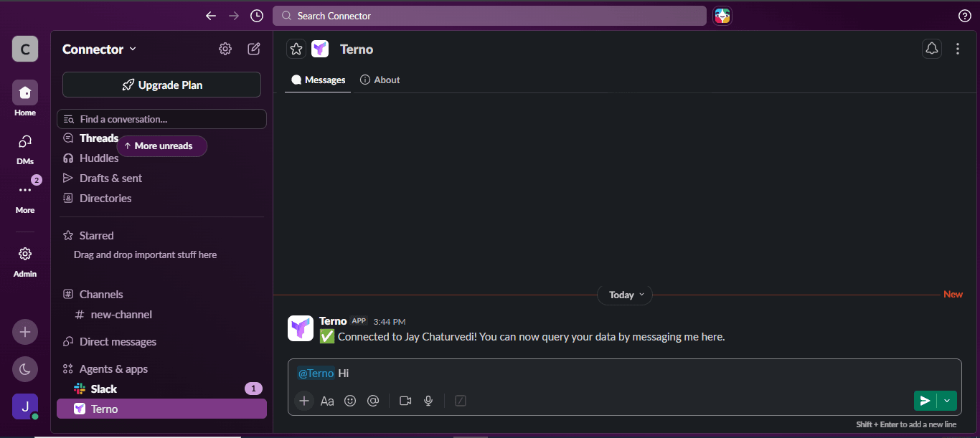The height and width of the screenshot is (438, 980).
Task: Open notification bell settings for Terno
Action: pos(932,49)
